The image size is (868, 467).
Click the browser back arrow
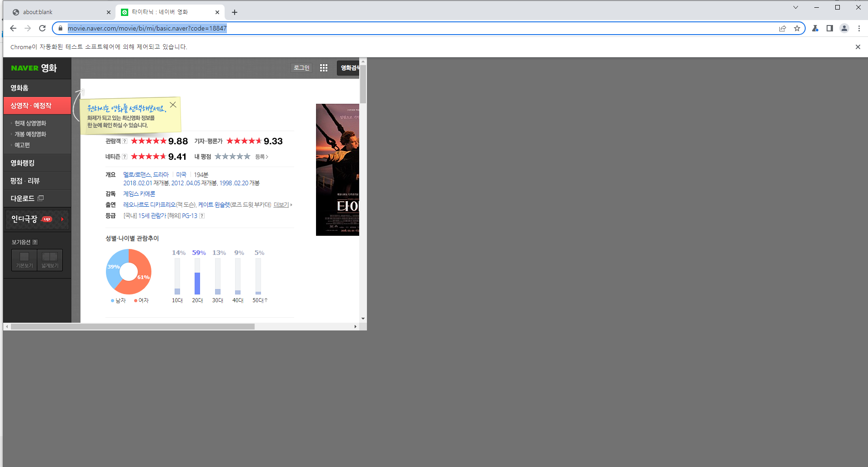(x=13, y=28)
